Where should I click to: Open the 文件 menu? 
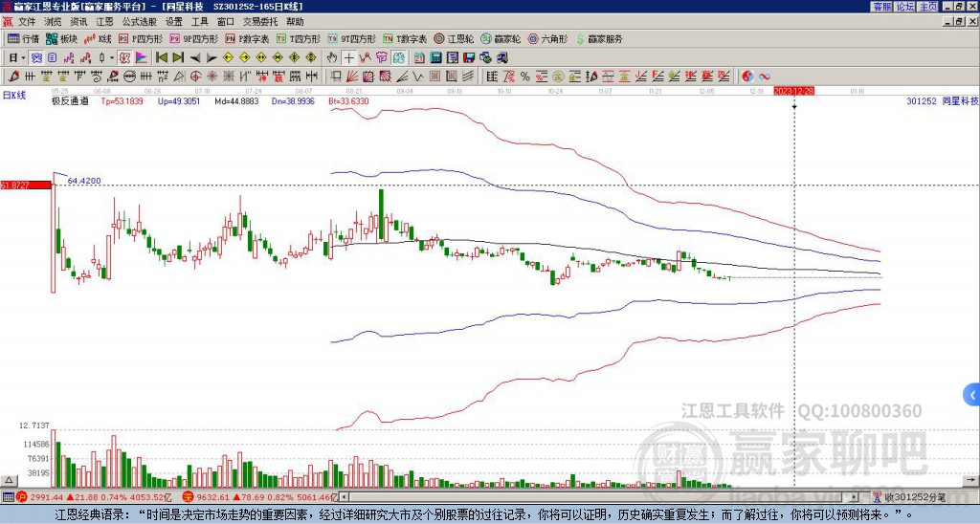click(27, 22)
